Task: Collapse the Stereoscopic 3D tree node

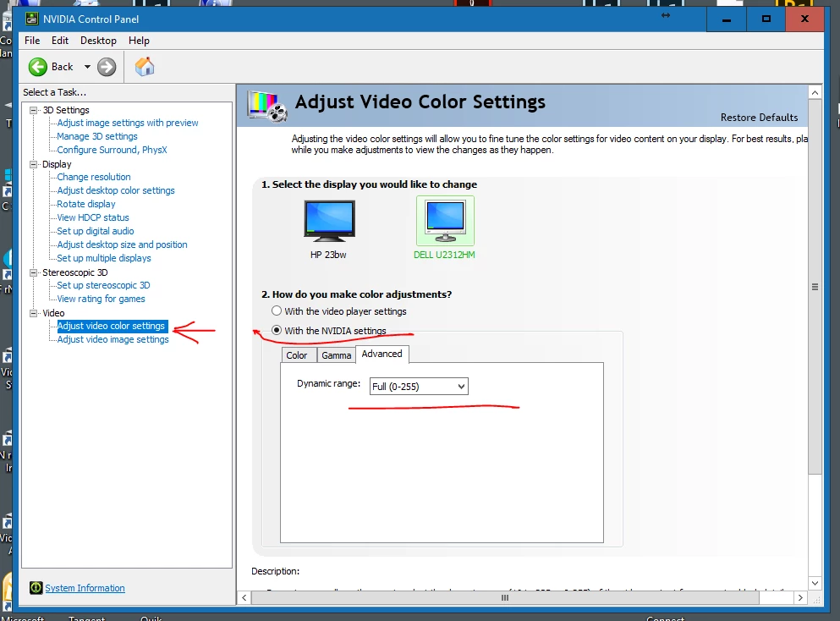Action: tap(34, 272)
